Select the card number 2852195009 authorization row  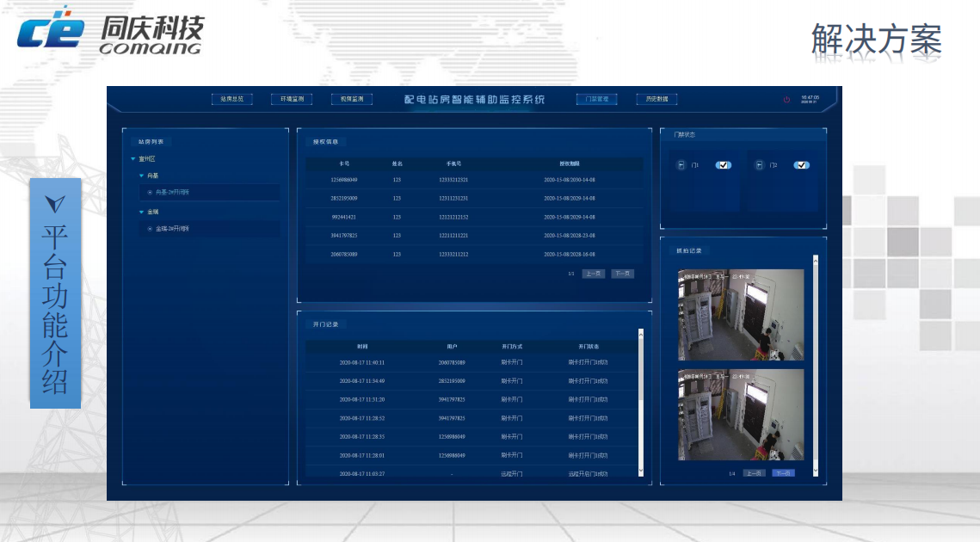(474, 198)
